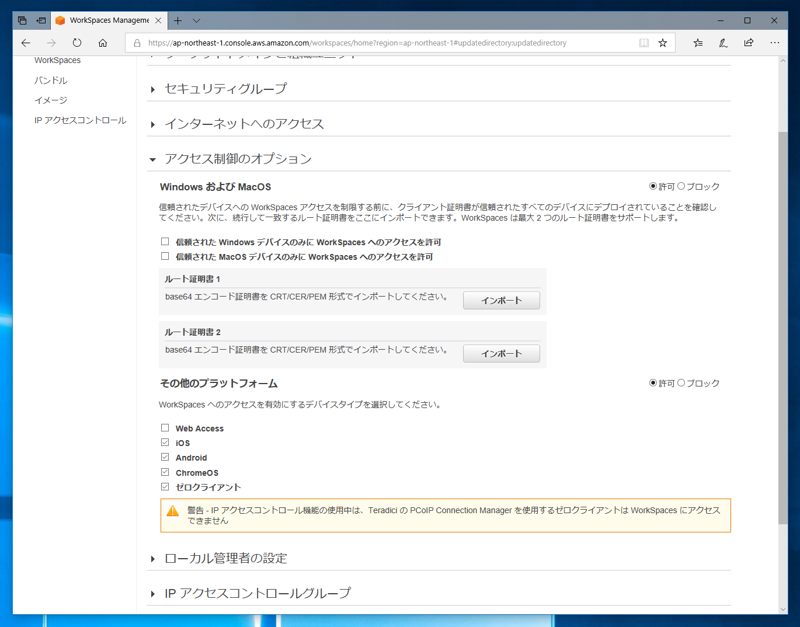Click the page vertical scrollbar thumb

click(783, 328)
